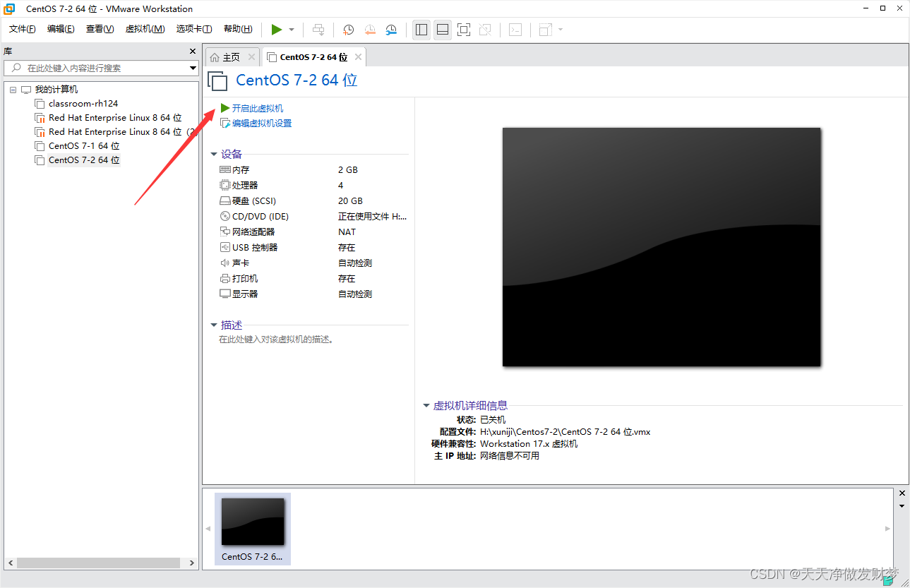Close the thumbnail bar with its X

click(902, 493)
